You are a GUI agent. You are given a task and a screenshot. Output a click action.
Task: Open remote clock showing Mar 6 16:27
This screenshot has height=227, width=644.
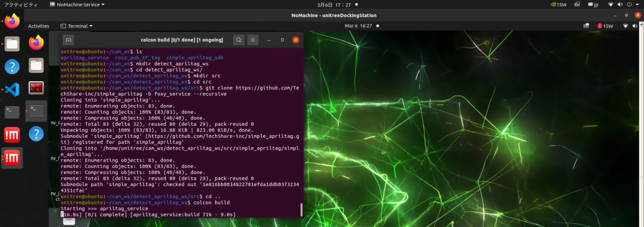tap(358, 26)
